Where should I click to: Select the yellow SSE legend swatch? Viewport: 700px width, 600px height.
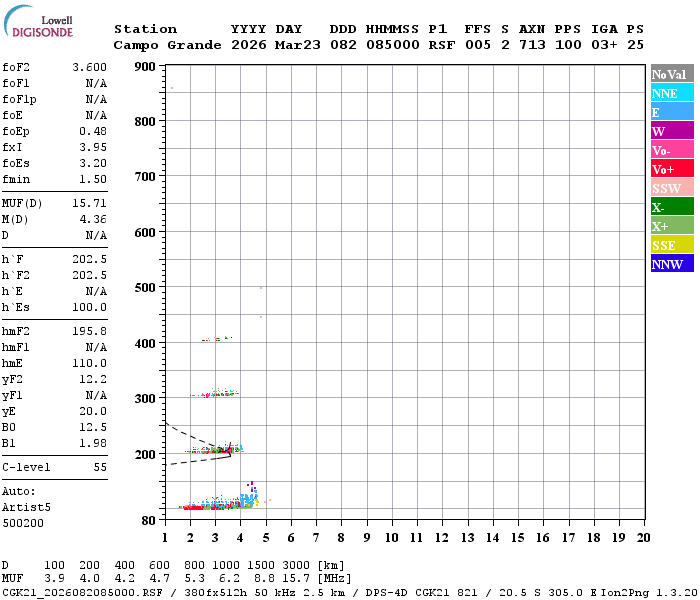coord(672,245)
